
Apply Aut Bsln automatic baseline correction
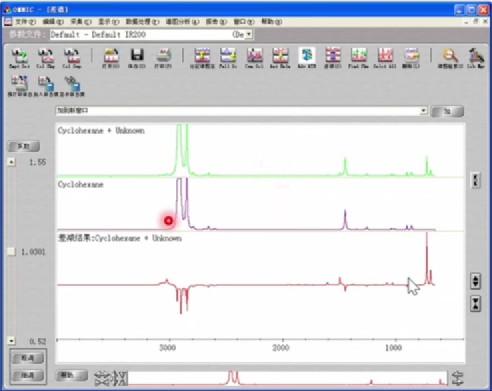tap(280, 58)
